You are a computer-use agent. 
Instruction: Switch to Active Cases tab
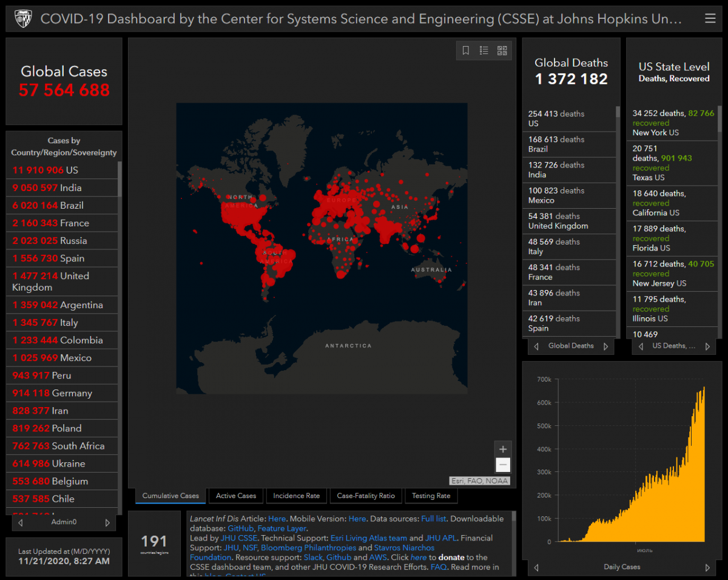pos(236,496)
